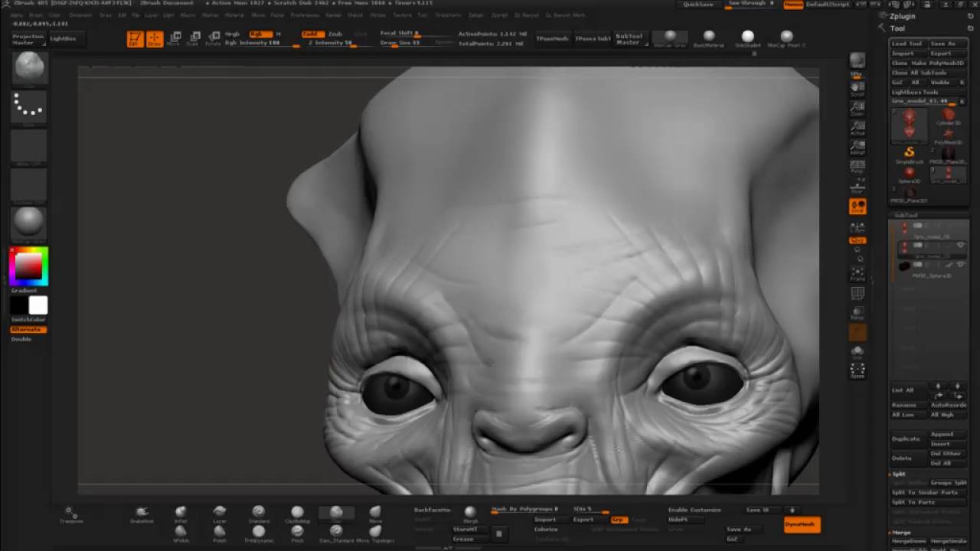
Task: Select MatCap Gray material
Action: coord(670,38)
